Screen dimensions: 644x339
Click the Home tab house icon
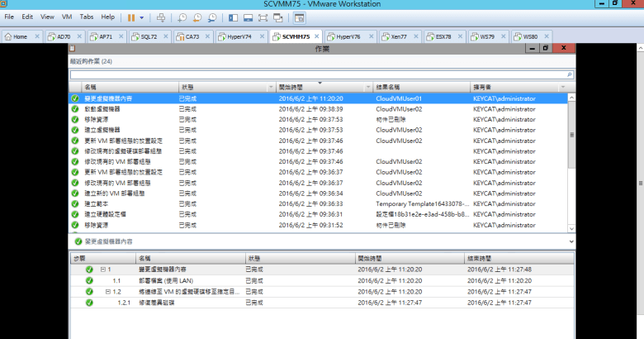click(8, 36)
